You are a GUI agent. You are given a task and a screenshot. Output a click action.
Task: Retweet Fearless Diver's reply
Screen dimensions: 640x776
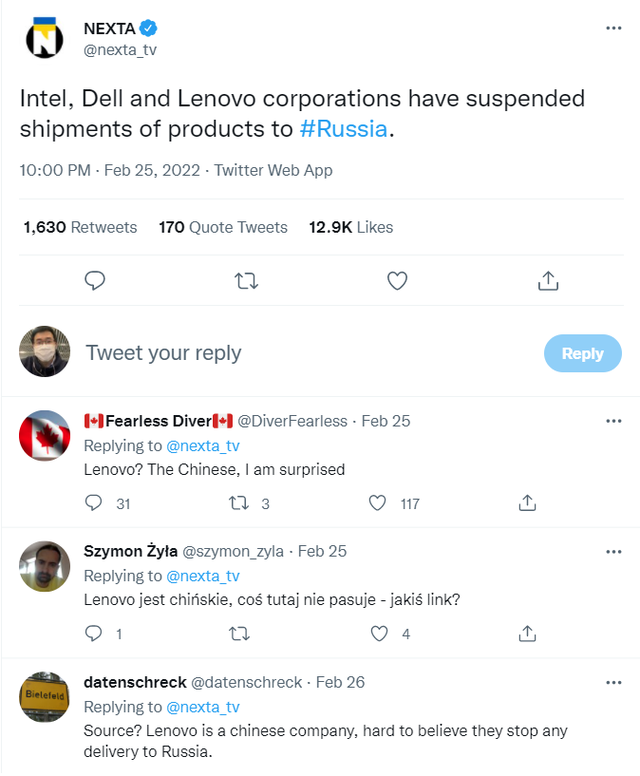(x=238, y=503)
